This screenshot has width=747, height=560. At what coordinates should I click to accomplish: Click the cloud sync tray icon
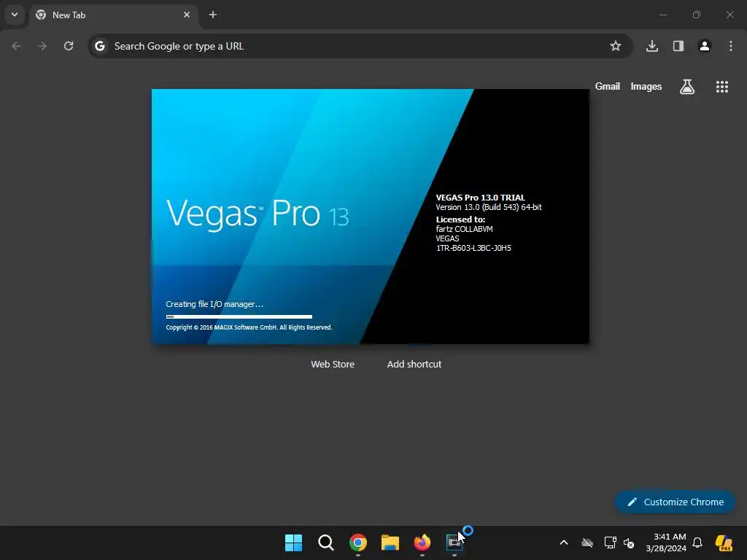[x=587, y=542]
